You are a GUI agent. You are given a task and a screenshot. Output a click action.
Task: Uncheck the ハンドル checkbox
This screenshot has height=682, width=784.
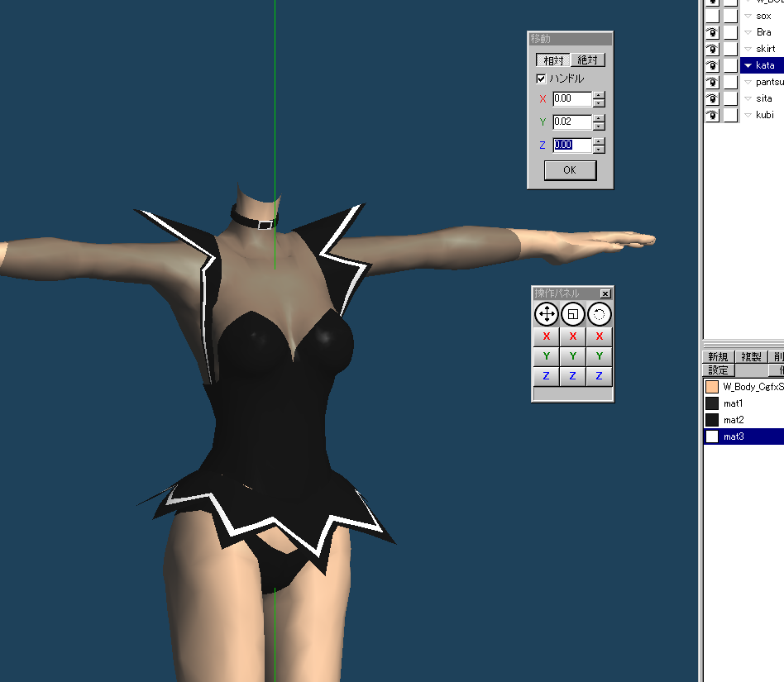tap(541, 79)
